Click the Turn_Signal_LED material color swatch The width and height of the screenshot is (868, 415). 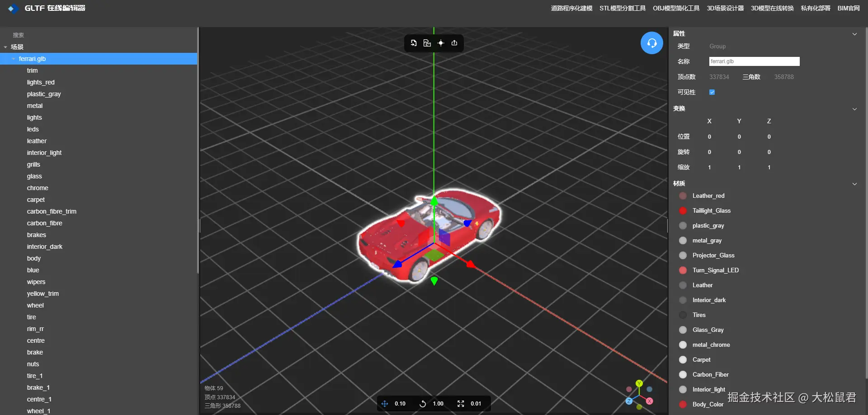point(683,270)
